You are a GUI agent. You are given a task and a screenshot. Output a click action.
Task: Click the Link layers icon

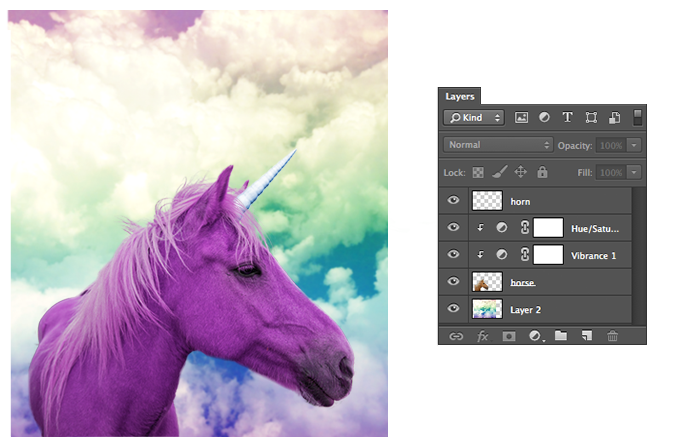[456, 337]
